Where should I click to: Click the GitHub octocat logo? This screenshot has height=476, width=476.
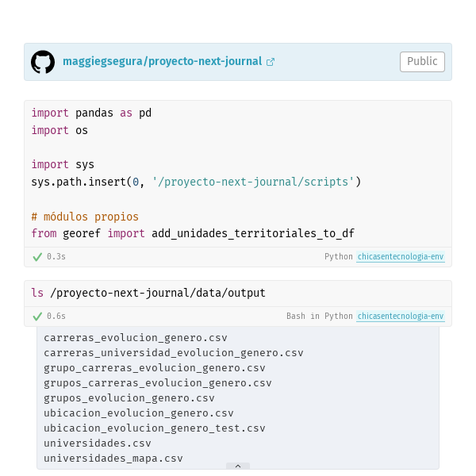coord(43,62)
